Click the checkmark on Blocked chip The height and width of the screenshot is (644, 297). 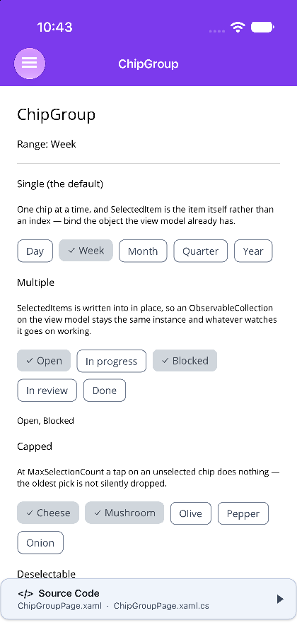[x=165, y=361]
